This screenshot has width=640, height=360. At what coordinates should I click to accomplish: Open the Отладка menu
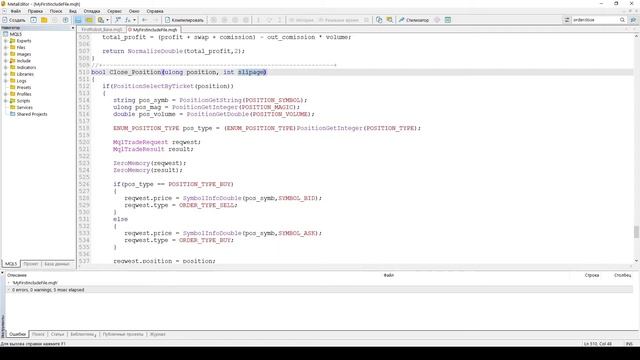pos(92,11)
